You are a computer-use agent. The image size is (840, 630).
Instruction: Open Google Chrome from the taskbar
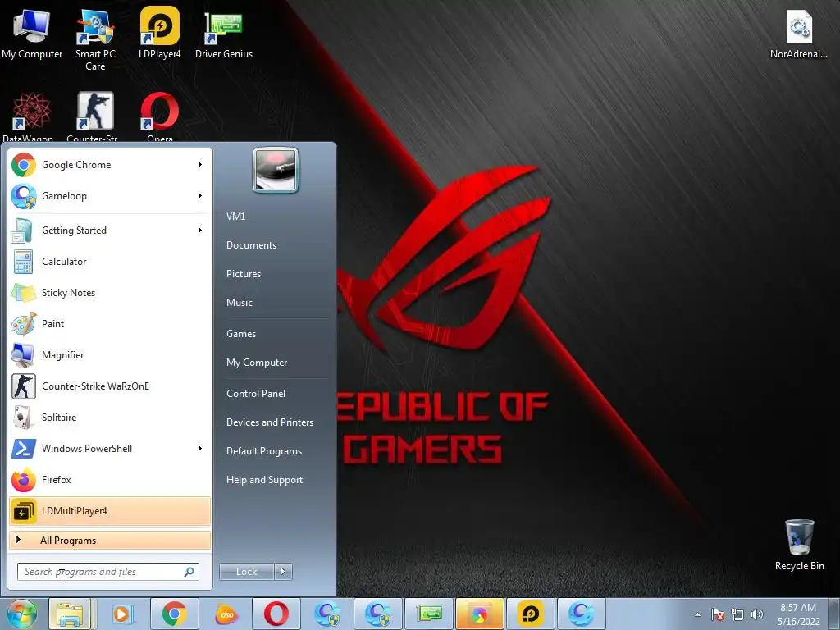[x=174, y=614]
